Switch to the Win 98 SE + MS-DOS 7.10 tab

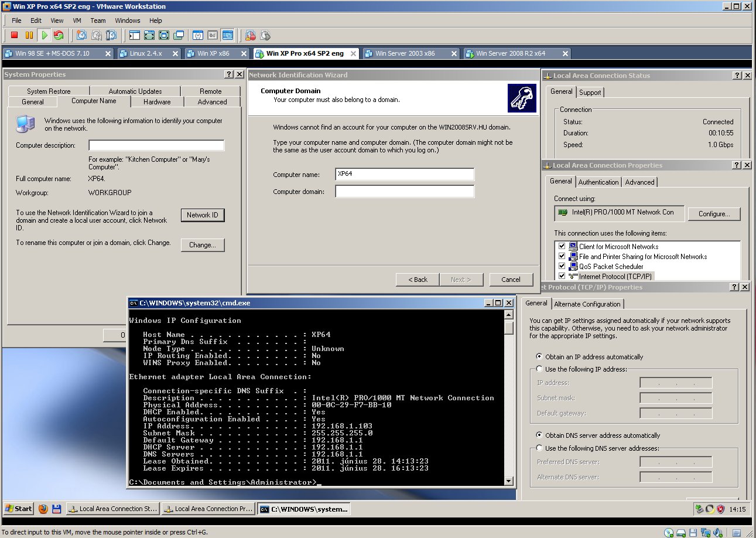coord(57,53)
